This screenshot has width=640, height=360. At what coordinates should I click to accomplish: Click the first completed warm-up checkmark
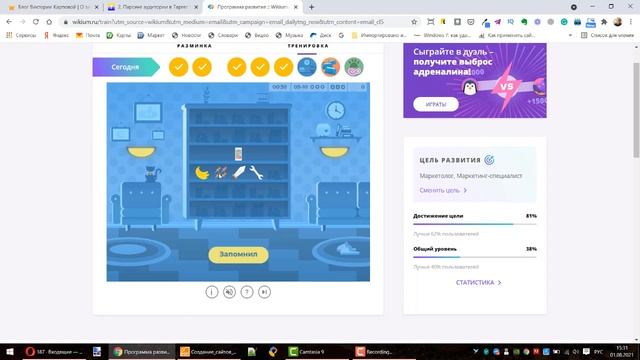click(178, 67)
